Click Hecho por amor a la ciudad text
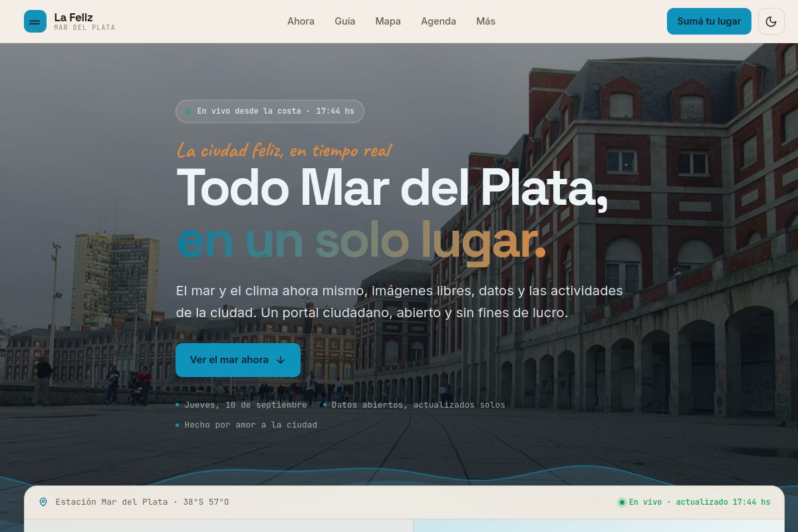 click(251, 425)
